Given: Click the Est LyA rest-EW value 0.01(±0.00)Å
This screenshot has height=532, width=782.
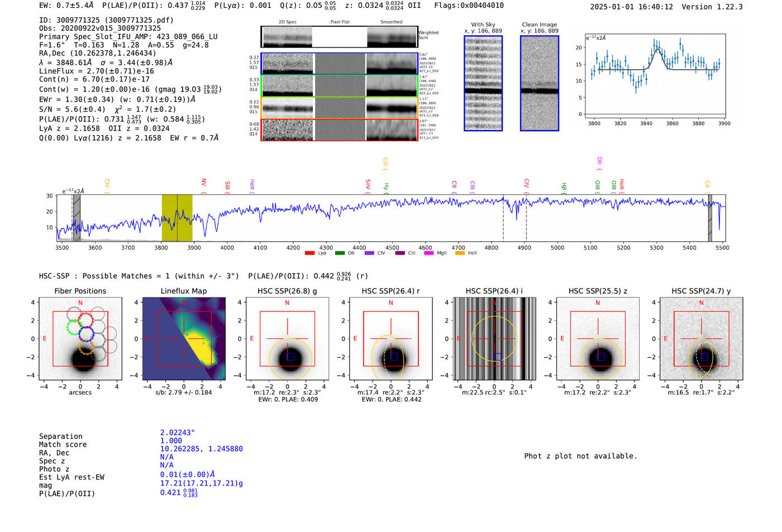Looking at the screenshot, I should pyautogui.click(x=188, y=475).
